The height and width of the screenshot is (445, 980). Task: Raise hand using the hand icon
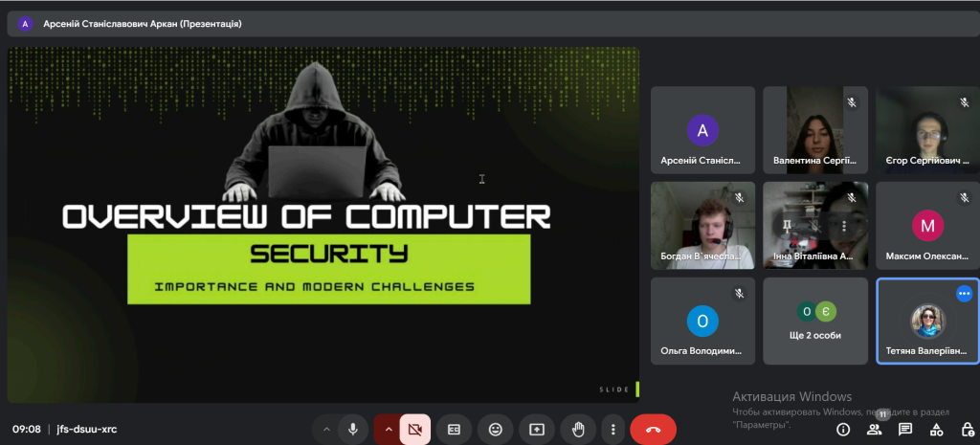click(x=577, y=430)
